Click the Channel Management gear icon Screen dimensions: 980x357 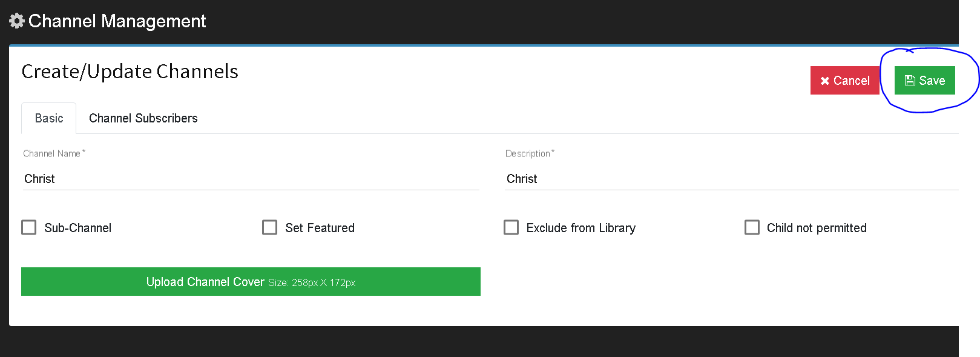click(x=17, y=21)
